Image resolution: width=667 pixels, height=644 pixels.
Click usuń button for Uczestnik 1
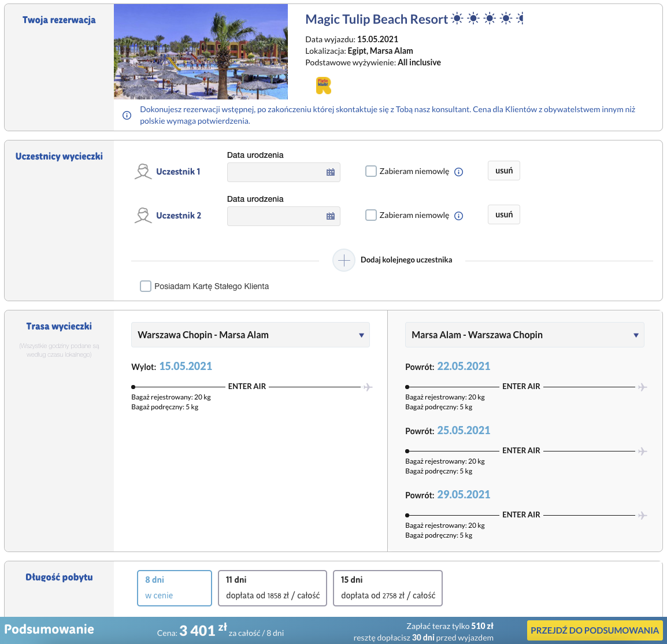[x=503, y=171]
